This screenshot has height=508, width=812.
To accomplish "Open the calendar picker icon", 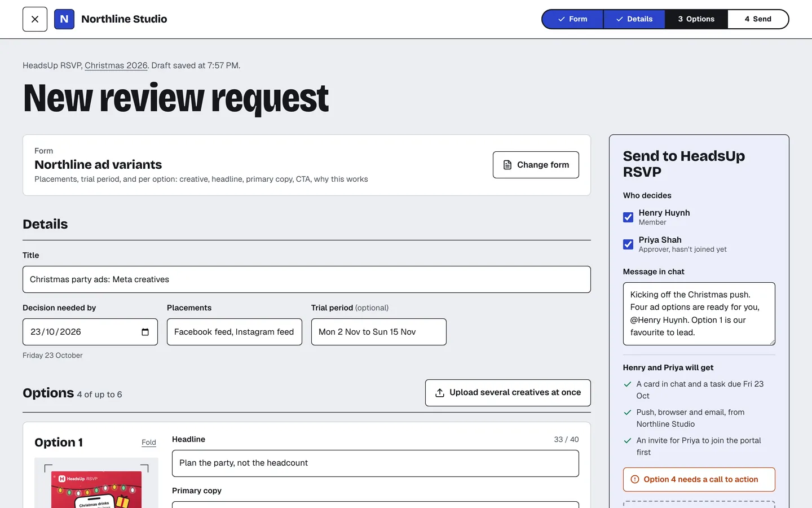I will (x=145, y=332).
